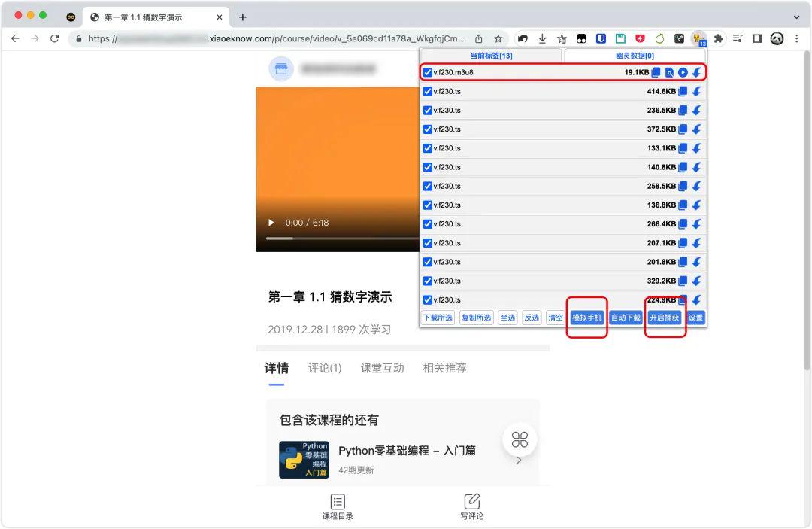Open the 评论(1) comments tab

[324, 368]
